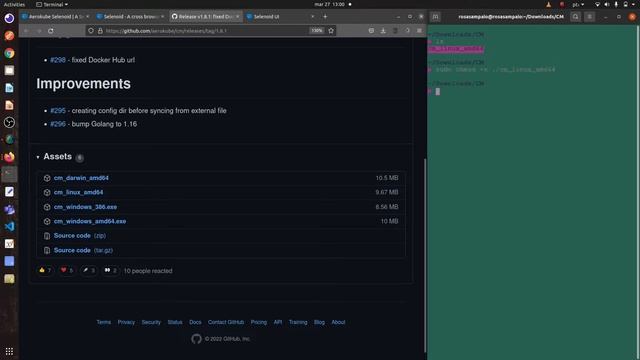The width and height of the screenshot is (640, 360).
Task: Open a new Firefox tab
Action: pyautogui.click(x=325, y=17)
